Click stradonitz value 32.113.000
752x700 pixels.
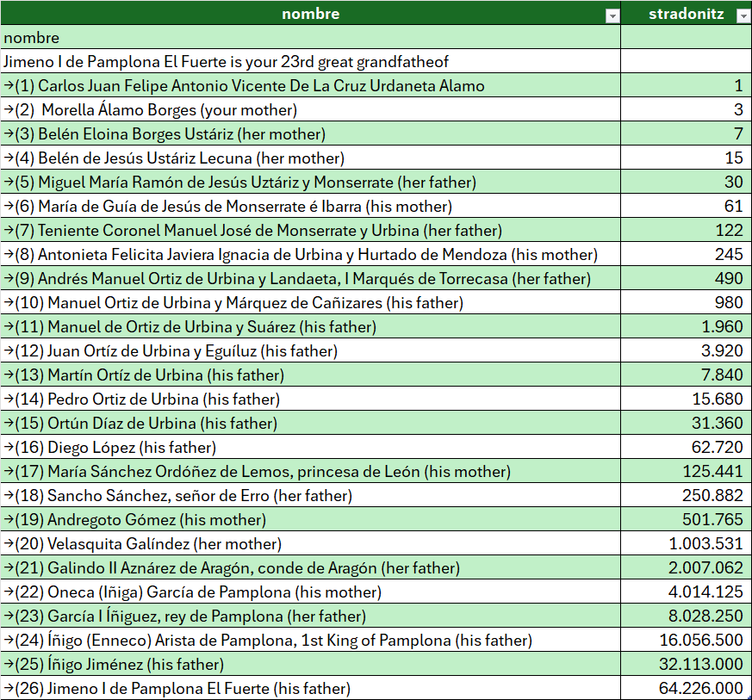point(687,664)
